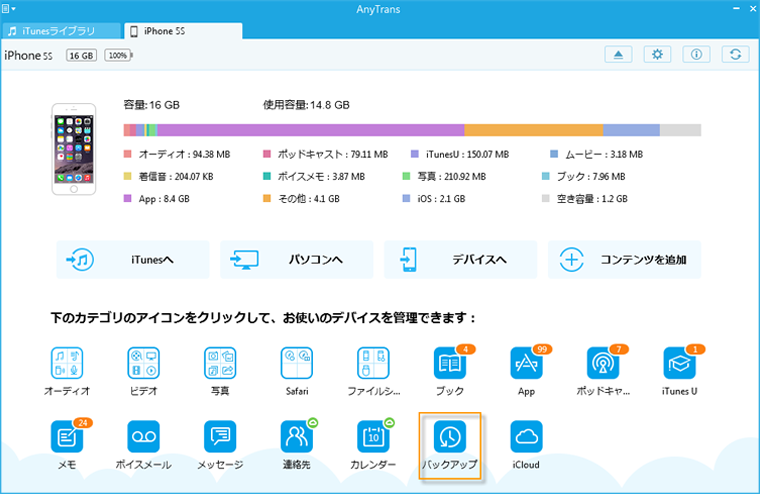Click the orange その他 segment of storage bar
The image size is (760, 494).
(x=534, y=130)
